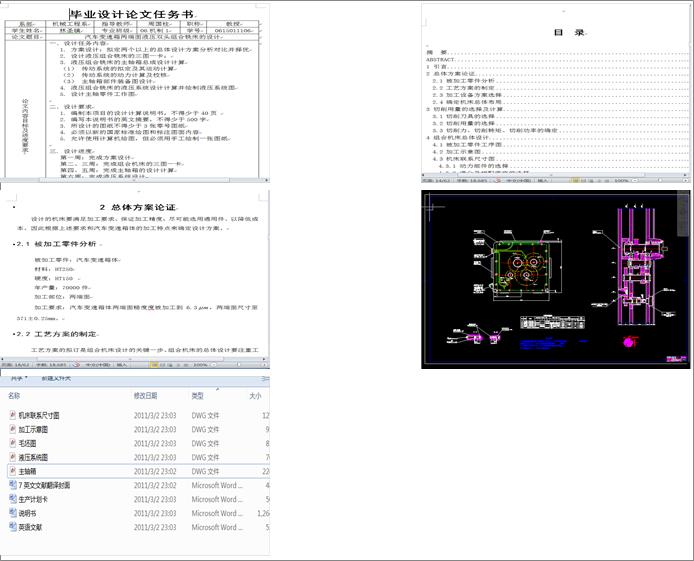The height and width of the screenshot is (561, 694).
Task: Select the 毛坯图 DWG file icon
Action: point(11,443)
